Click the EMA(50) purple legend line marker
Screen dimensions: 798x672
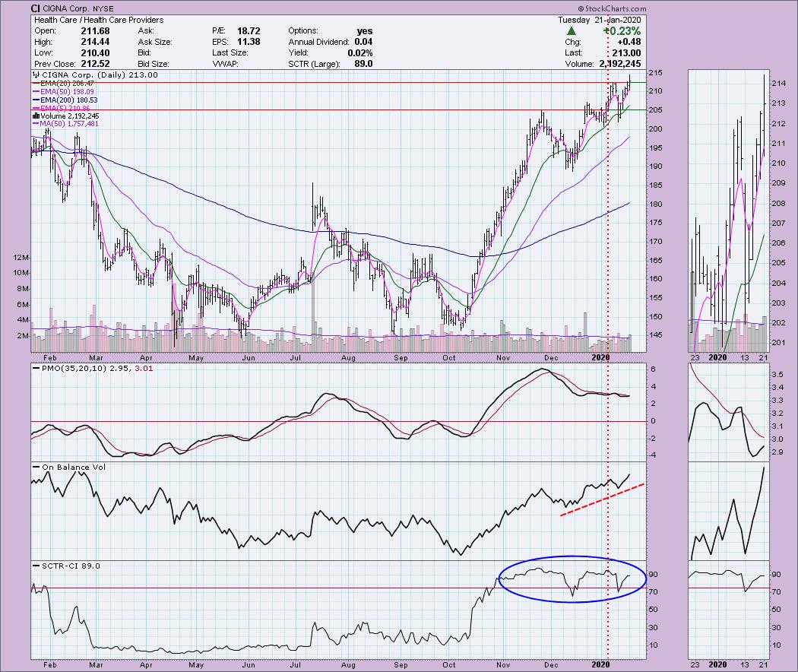pos(36,92)
